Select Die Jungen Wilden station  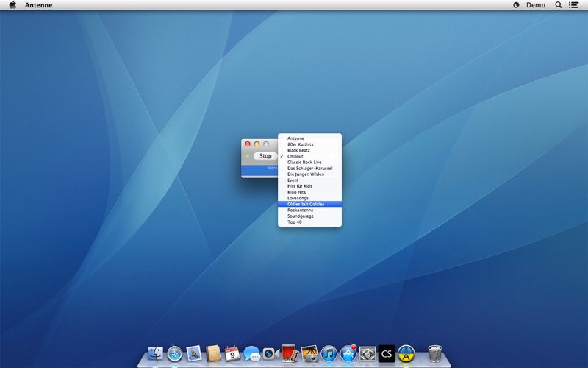click(x=309, y=174)
